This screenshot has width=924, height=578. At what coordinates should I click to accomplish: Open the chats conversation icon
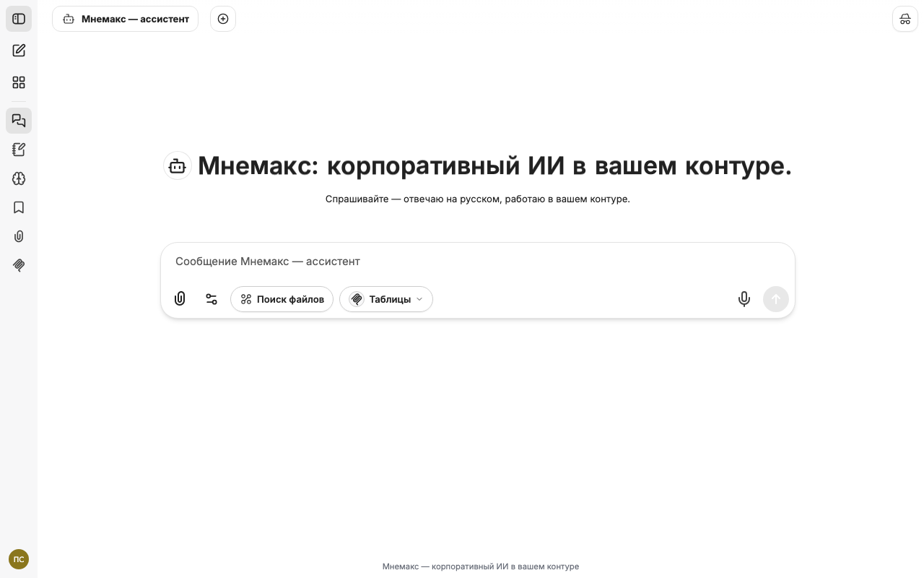coord(19,121)
